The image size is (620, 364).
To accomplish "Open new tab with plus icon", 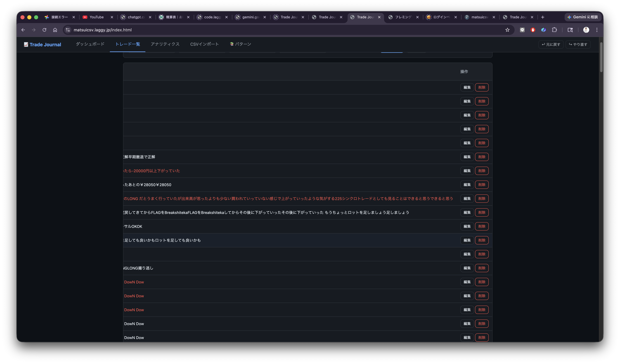I will 542,17.
